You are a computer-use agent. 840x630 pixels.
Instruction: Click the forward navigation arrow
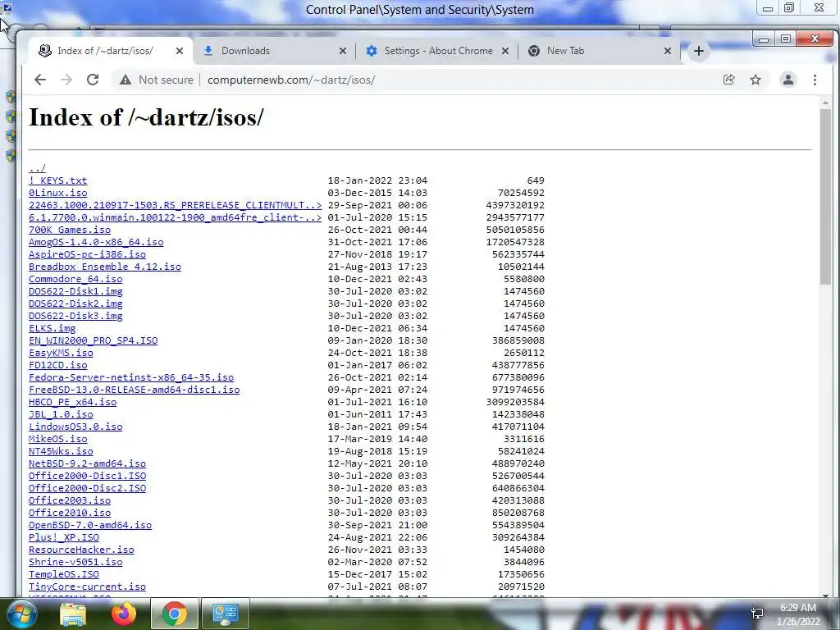[66, 80]
